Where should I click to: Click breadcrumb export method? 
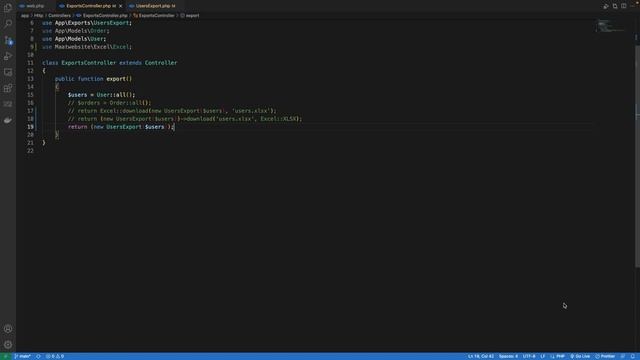(190, 16)
